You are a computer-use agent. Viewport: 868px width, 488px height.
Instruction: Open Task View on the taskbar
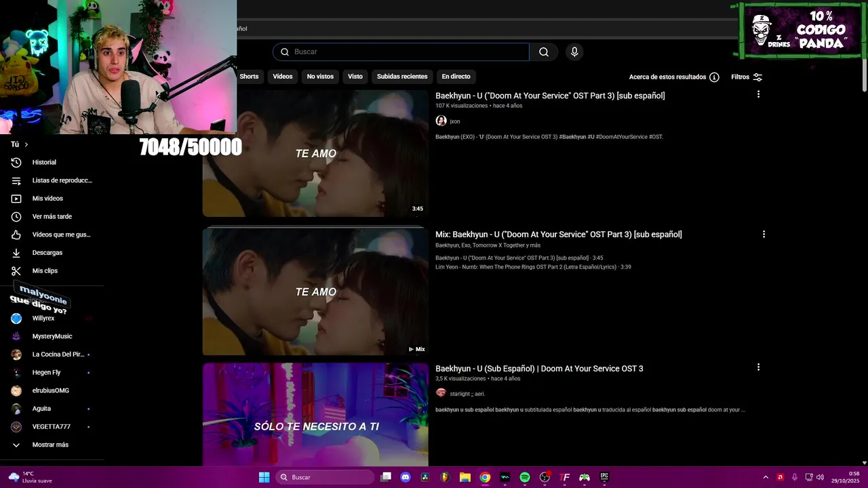pyautogui.click(x=386, y=477)
